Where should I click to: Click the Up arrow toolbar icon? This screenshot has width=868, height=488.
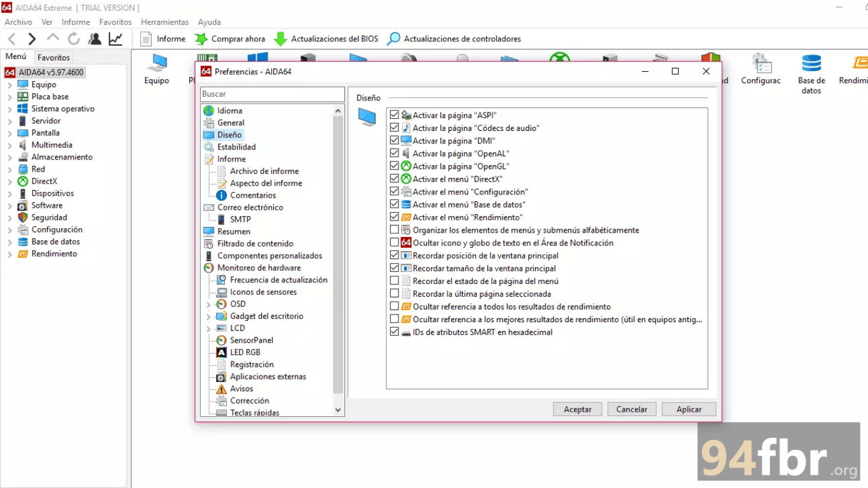point(53,39)
